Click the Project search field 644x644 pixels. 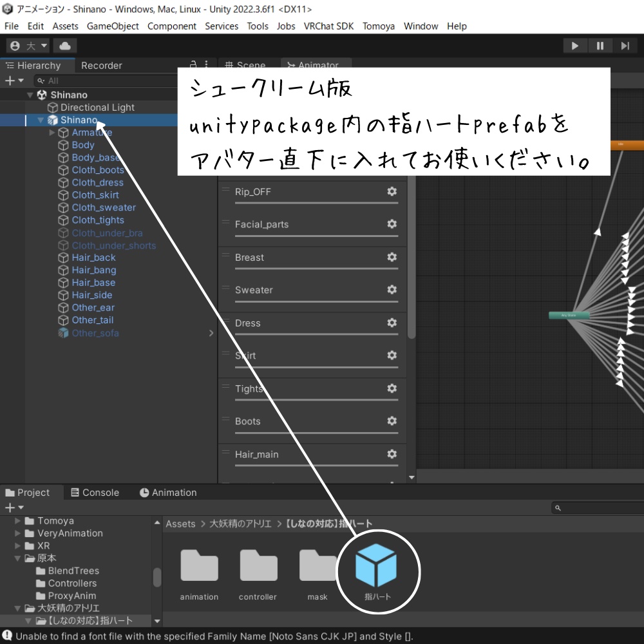pos(598,508)
